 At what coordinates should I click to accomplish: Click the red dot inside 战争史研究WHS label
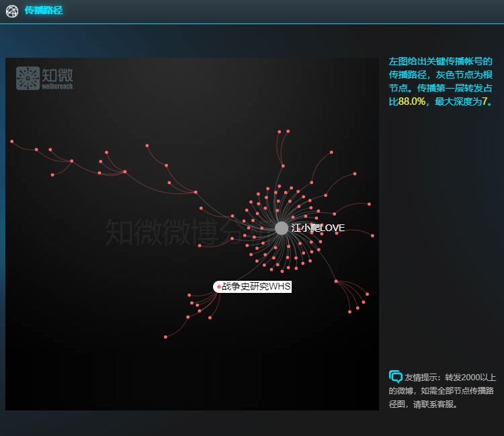219,287
